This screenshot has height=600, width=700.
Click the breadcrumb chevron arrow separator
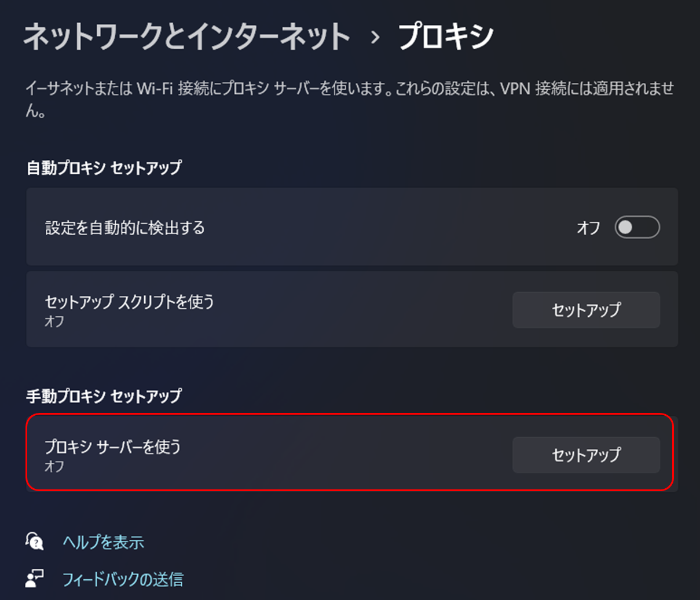(x=375, y=38)
